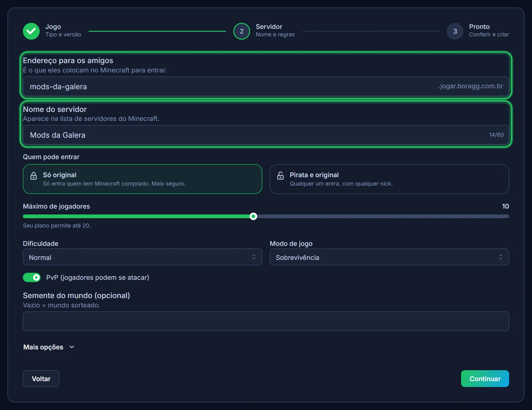Click the 'Vazio = mundo sorteado.' hint
This screenshot has width=532, height=410.
point(62,305)
